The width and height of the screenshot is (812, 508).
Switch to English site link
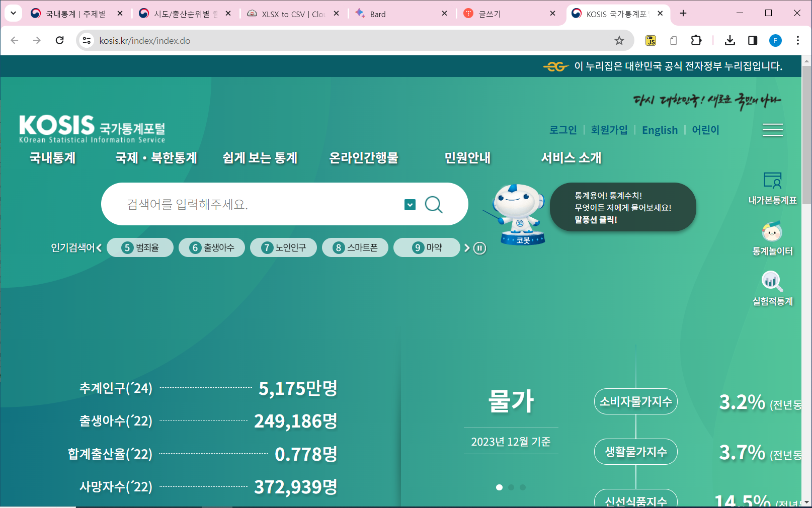point(660,130)
